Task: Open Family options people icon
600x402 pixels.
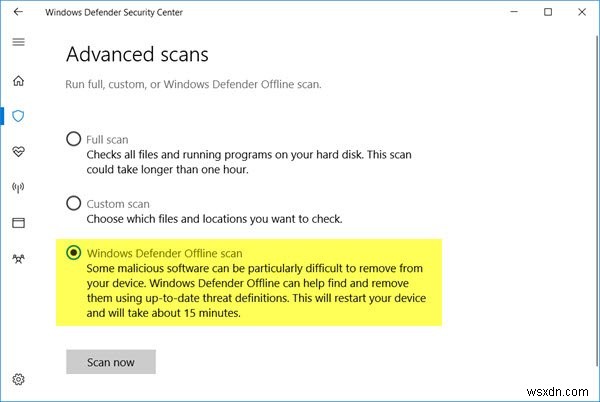Action: tap(18, 257)
